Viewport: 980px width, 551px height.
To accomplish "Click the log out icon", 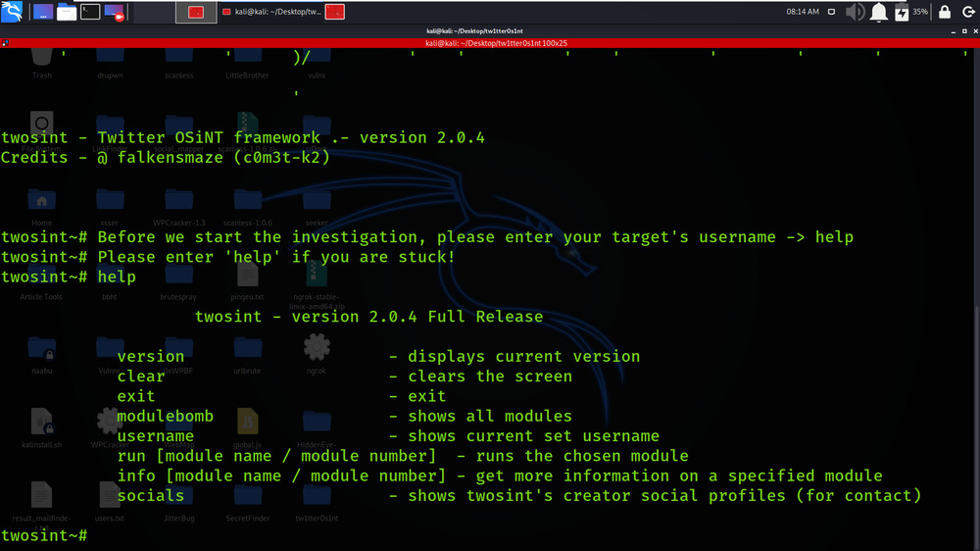I will click(x=968, y=12).
